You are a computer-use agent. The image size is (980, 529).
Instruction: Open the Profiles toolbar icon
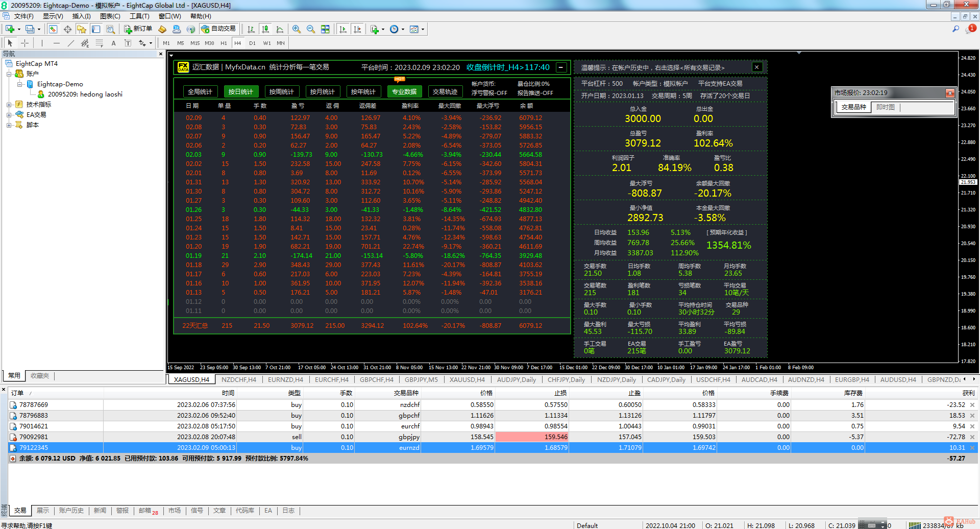pos(30,29)
